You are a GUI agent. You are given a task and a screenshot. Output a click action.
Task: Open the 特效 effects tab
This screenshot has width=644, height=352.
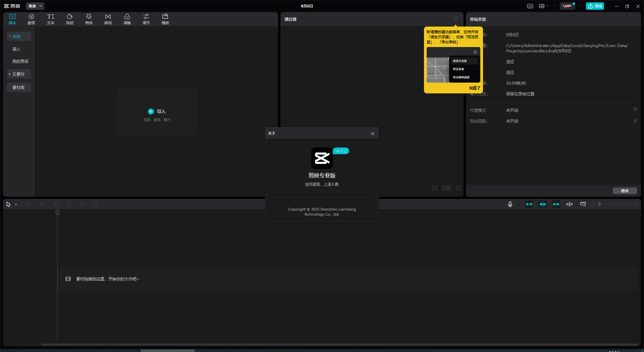[89, 19]
